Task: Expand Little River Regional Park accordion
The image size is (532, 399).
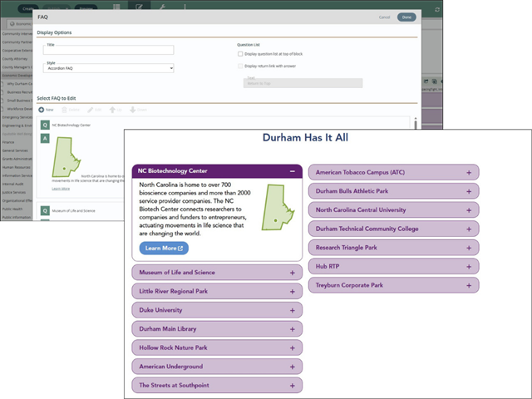Action: (x=217, y=292)
